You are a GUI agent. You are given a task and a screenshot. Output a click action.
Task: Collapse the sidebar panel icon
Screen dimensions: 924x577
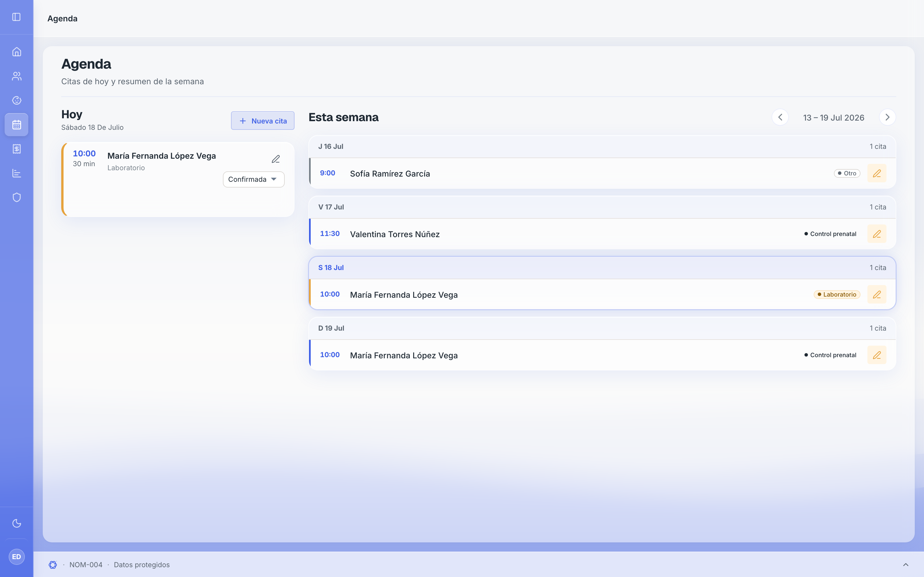pyautogui.click(x=16, y=17)
